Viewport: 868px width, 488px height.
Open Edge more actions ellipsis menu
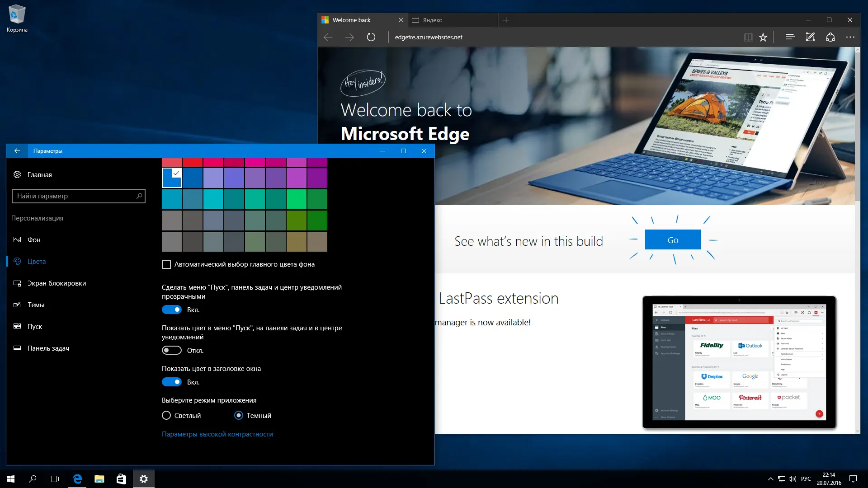click(x=850, y=37)
